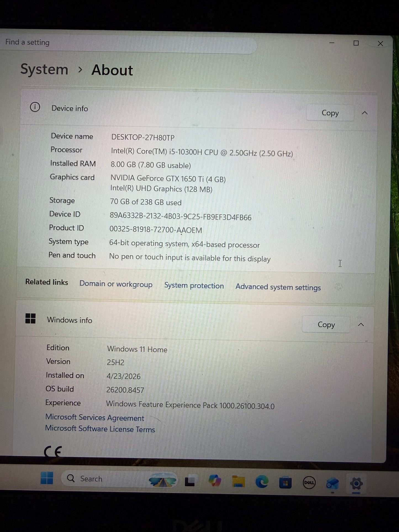Click the Settings gear taskbar icon
The width and height of the screenshot is (399, 532).
pyautogui.click(x=356, y=484)
